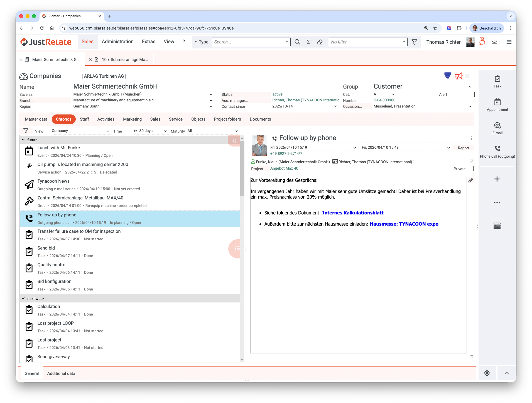Open the settings gear at bottom right
The width and height of the screenshot is (532, 403).
click(487, 373)
